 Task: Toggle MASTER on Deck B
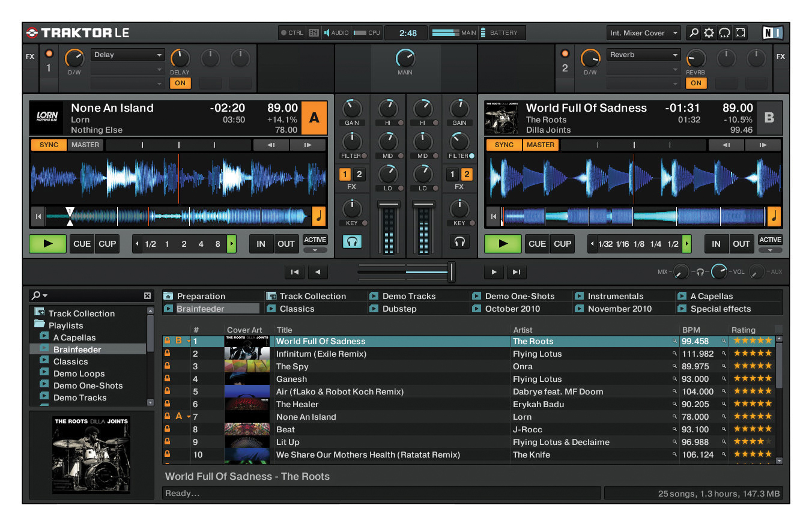coord(541,145)
